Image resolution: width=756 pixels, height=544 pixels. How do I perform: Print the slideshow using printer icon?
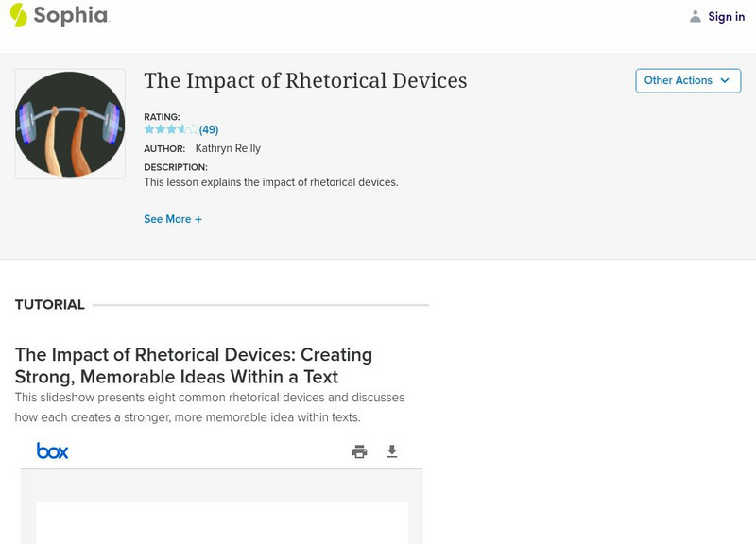click(x=359, y=451)
